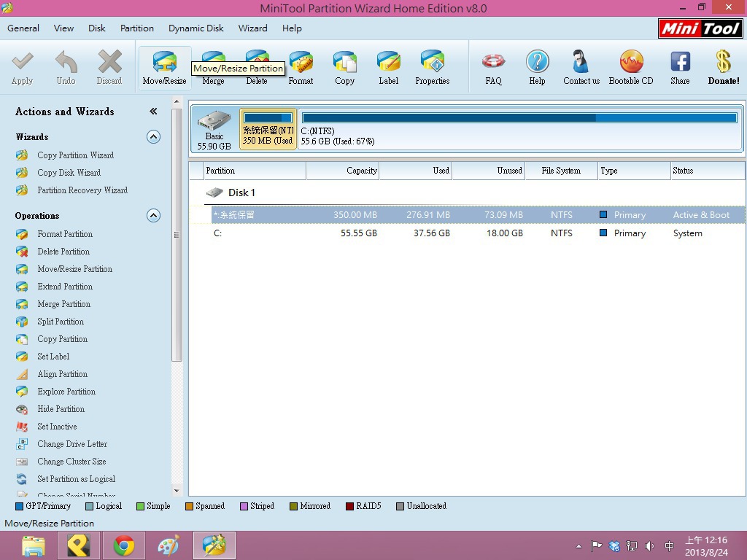The width and height of the screenshot is (747, 560).
Task: Select the Basic 55.90 GB disk icon
Action: pyautogui.click(x=214, y=129)
